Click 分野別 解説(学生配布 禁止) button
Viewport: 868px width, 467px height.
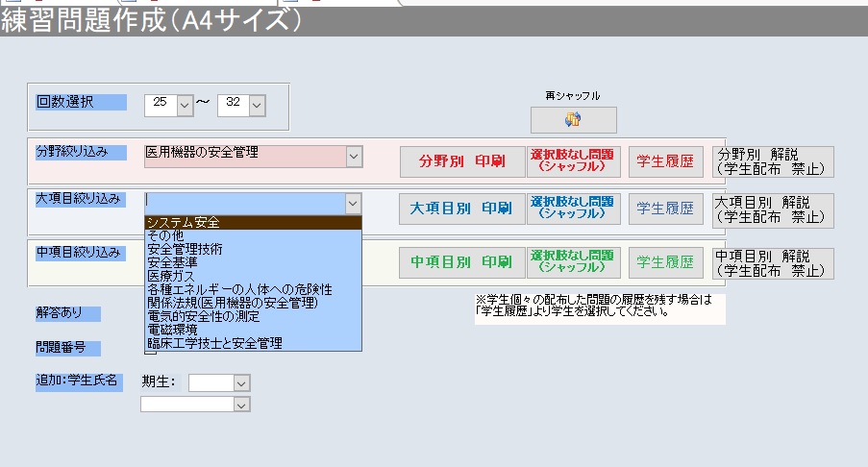point(773,161)
